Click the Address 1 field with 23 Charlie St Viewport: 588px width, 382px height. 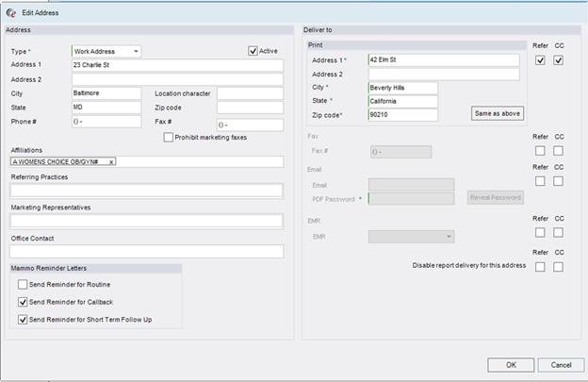click(178, 65)
